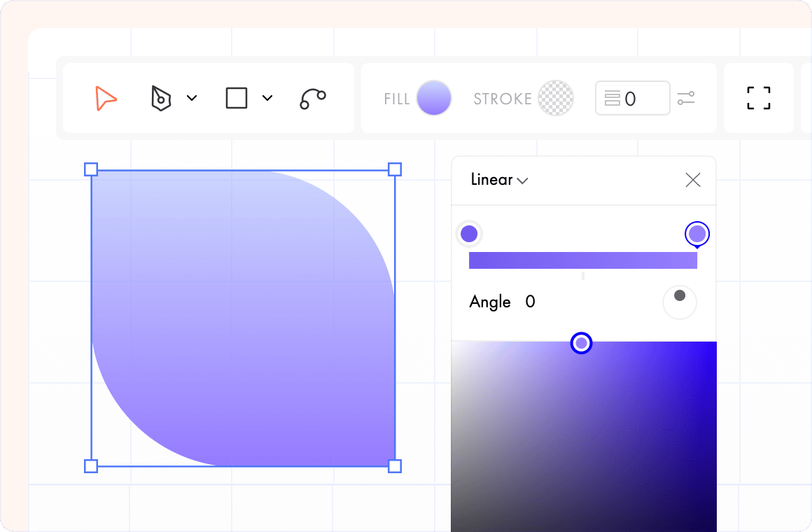Click the FILL gradient color swatch
Screen dimensions: 812x532
coord(434,98)
